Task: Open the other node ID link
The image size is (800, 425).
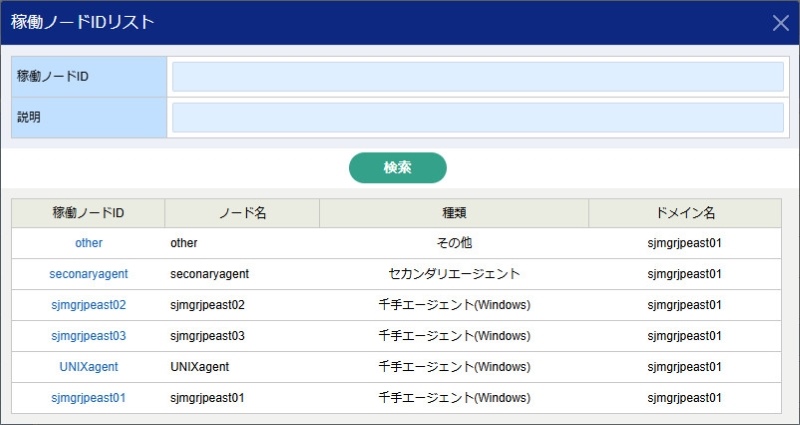Action: click(89, 243)
